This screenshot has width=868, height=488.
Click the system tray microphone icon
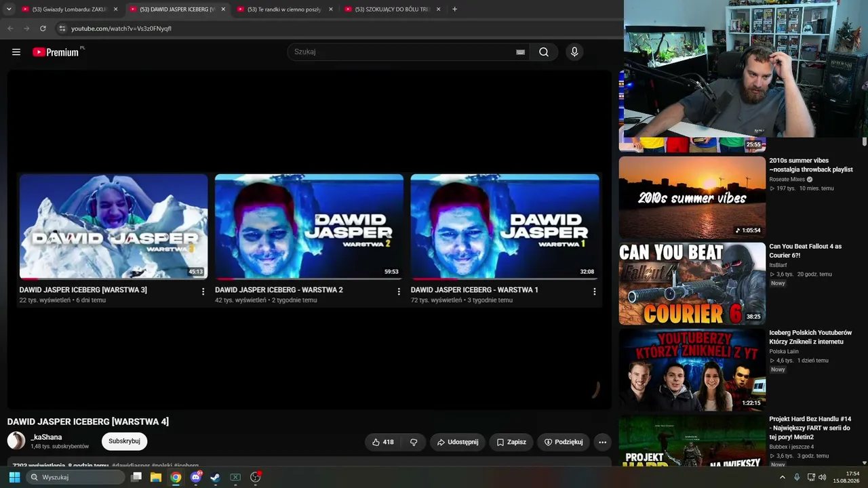click(797, 477)
